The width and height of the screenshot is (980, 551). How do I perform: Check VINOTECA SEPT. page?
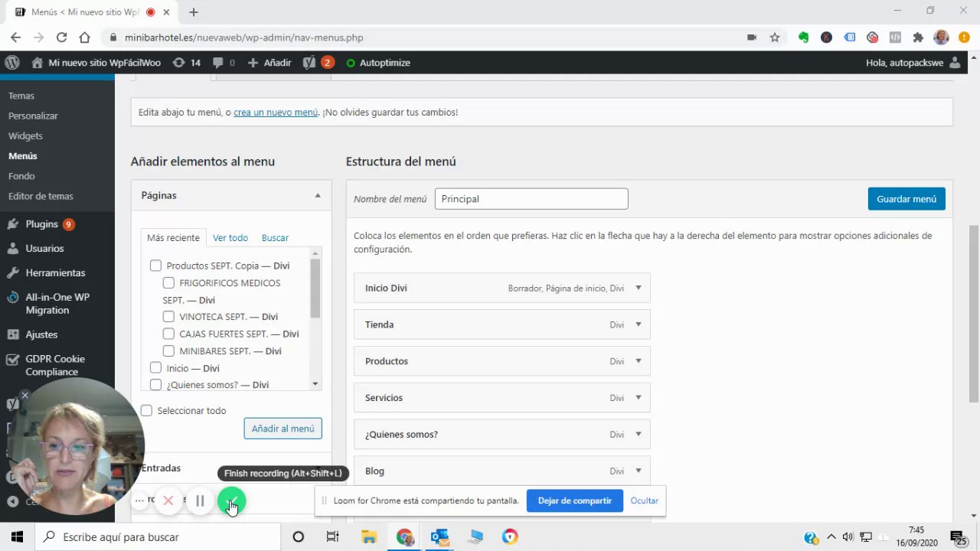pos(168,317)
